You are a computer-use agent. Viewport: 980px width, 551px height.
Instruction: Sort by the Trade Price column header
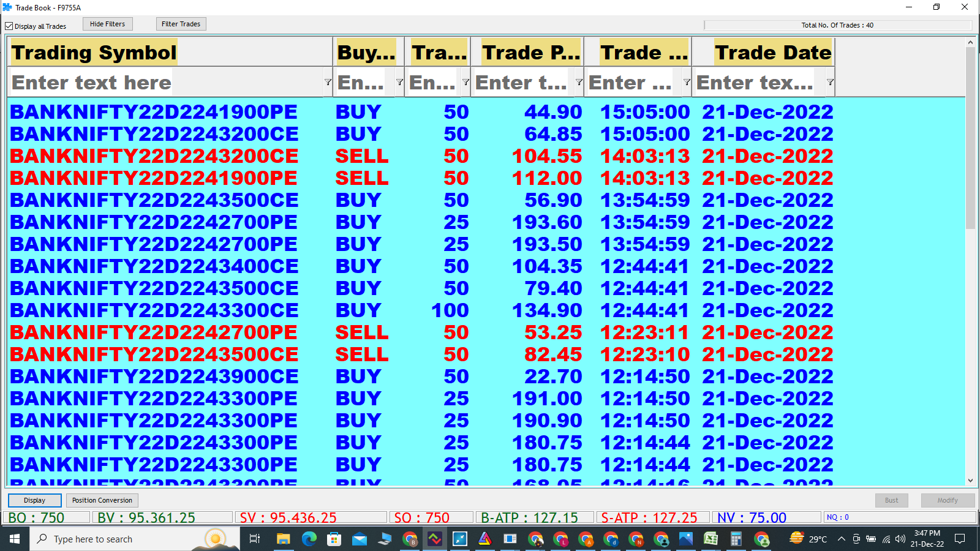pyautogui.click(x=528, y=52)
